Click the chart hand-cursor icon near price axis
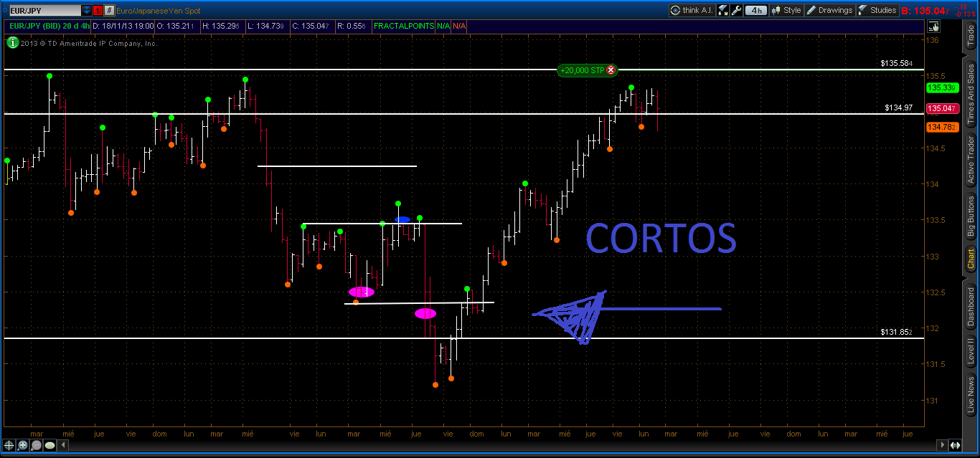This screenshot has height=458, width=980. (x=933, y=27)
